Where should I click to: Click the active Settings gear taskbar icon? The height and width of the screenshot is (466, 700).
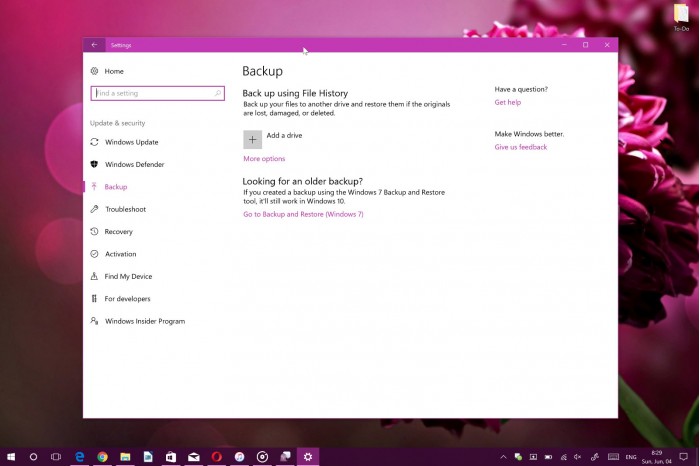308,457
